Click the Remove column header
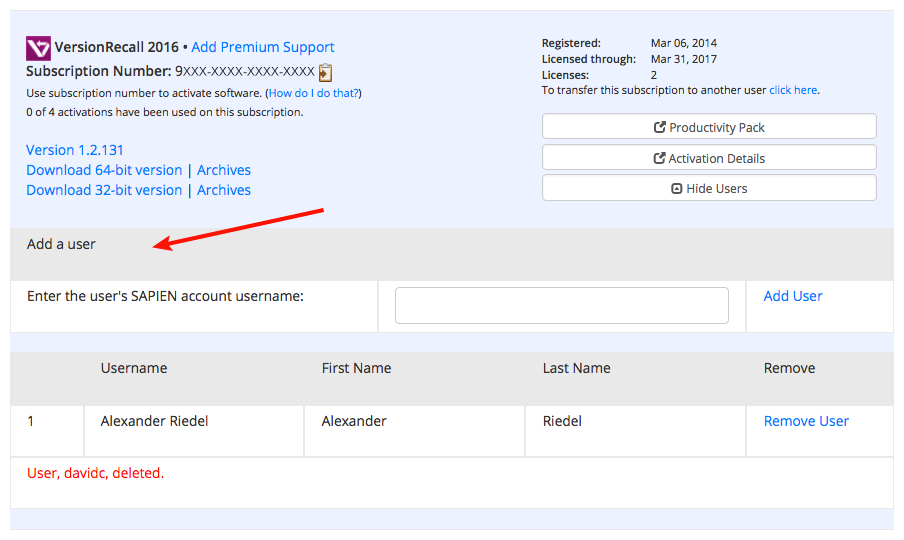Image resolution: width=904 pixels, height=540 pixels. coord(789,368)
